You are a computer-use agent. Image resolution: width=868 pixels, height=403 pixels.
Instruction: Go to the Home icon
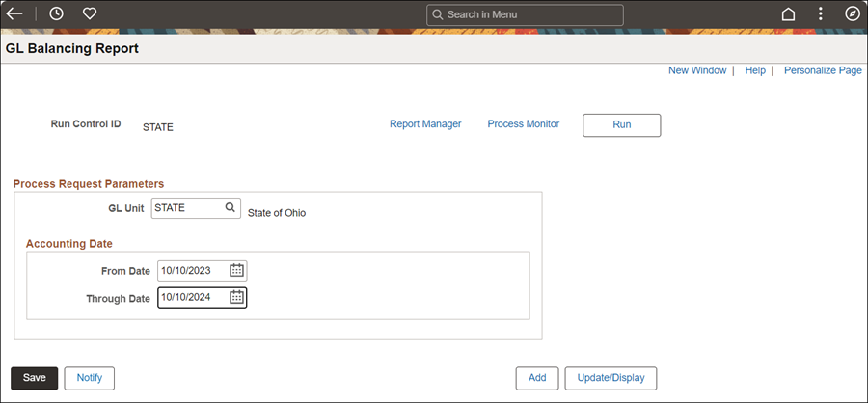(788, 13)
